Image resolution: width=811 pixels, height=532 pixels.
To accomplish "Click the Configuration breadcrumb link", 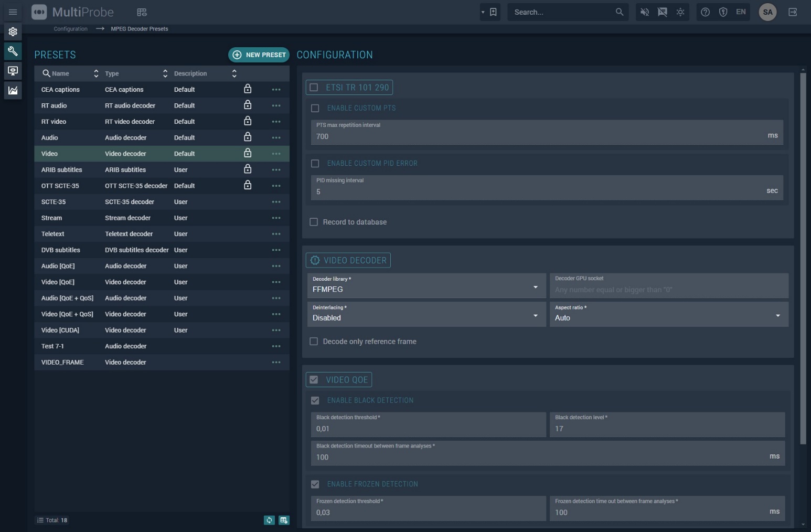I will click(70, 29).
